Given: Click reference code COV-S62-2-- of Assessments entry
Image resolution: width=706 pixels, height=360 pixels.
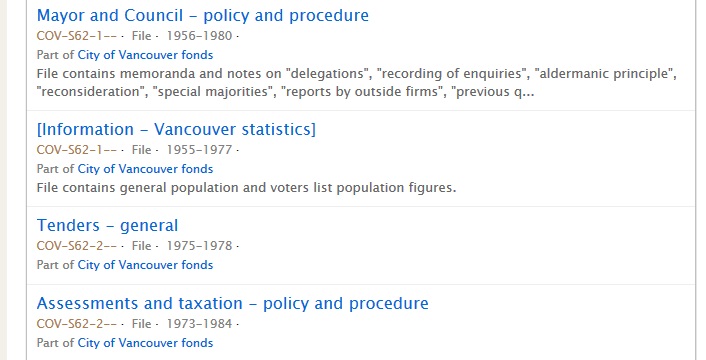Looking at the screenshot, I should (77, 324).
